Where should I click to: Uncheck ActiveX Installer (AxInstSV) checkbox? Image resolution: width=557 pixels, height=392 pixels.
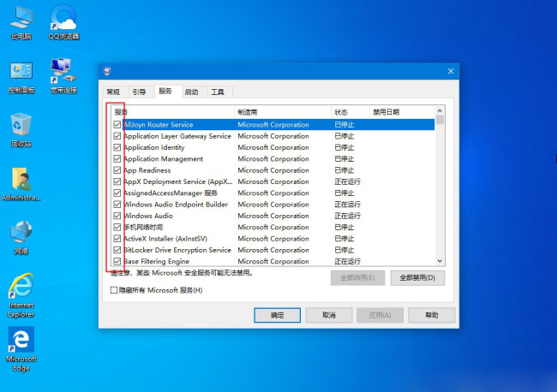117,239
